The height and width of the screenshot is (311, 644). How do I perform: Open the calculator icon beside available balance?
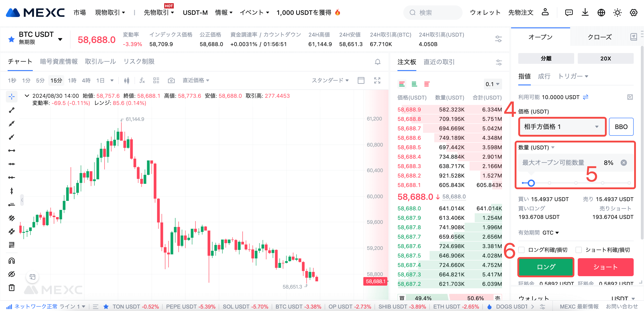click(x=630, y=97)
